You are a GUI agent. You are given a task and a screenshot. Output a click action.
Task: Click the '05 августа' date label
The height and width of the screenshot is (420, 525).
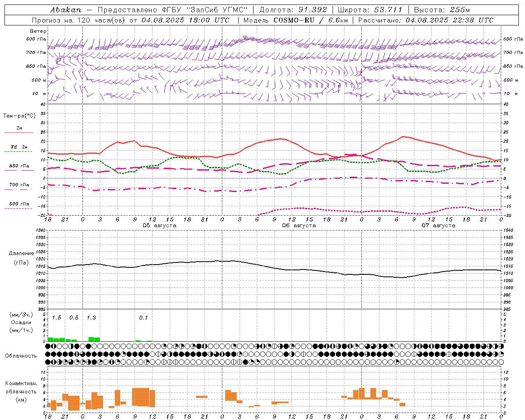pos(160,226)
